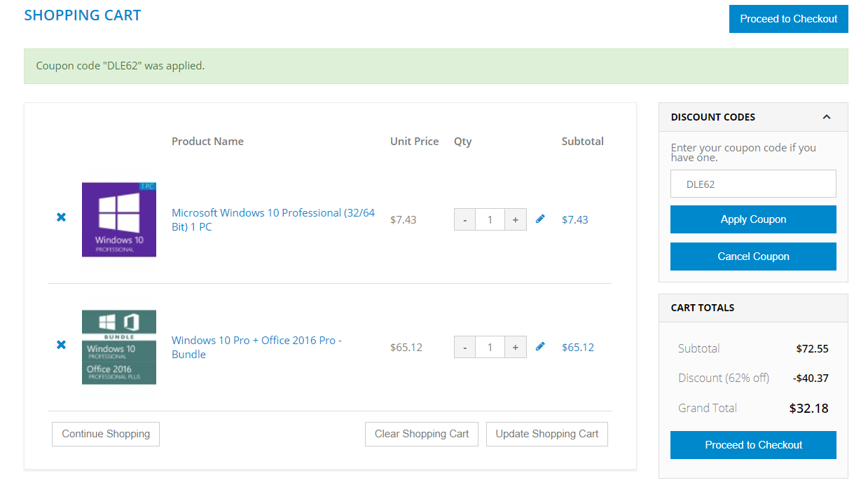Click Continue Shopping button
The image size is (868, 485).
click(106, 434)
